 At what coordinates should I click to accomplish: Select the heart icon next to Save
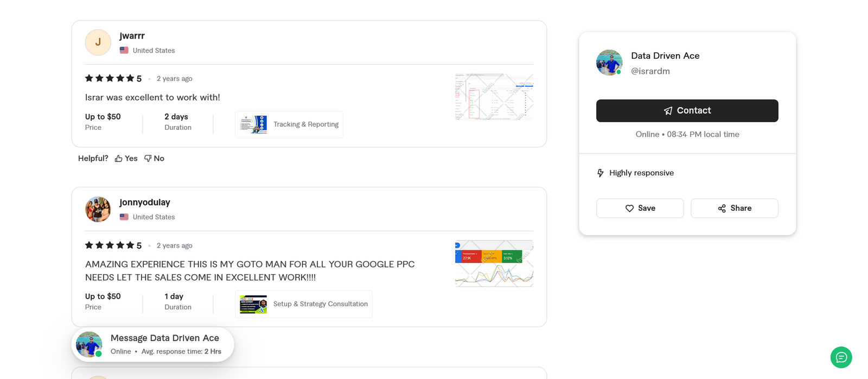coord(629,208)
